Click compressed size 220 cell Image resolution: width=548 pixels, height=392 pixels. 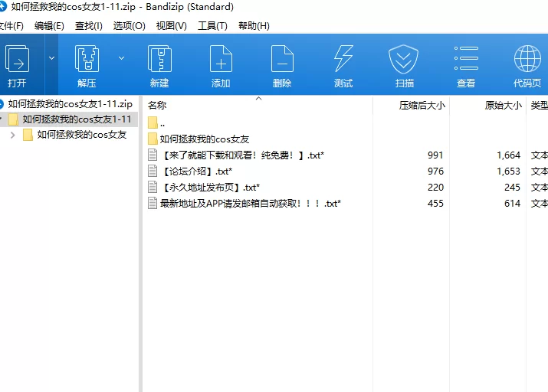point(435,187)
